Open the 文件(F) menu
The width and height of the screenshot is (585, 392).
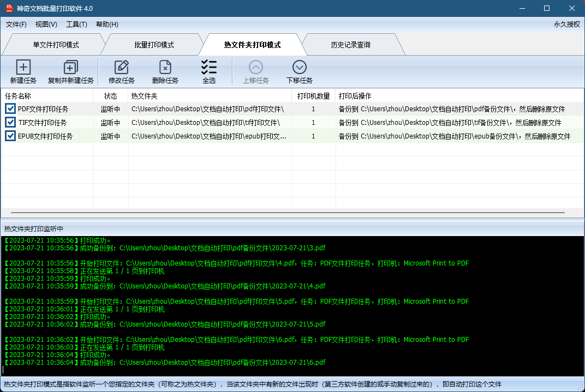tap(16, 24)
